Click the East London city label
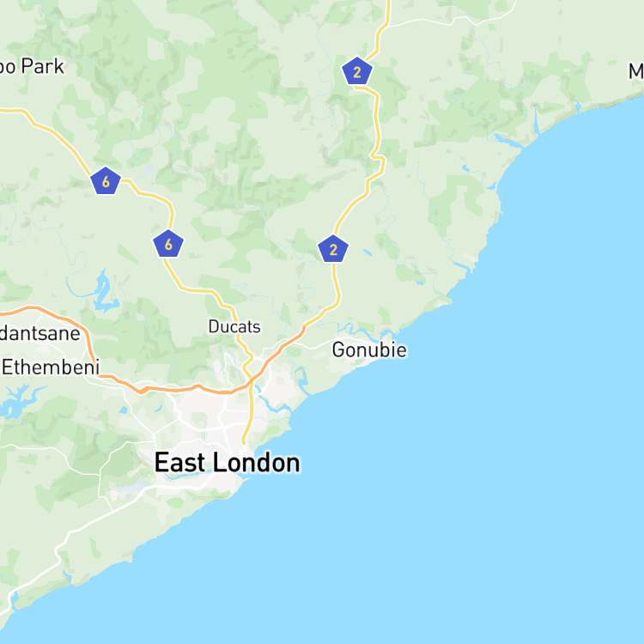This screenshot has height=644, width=644. (228, 463)
